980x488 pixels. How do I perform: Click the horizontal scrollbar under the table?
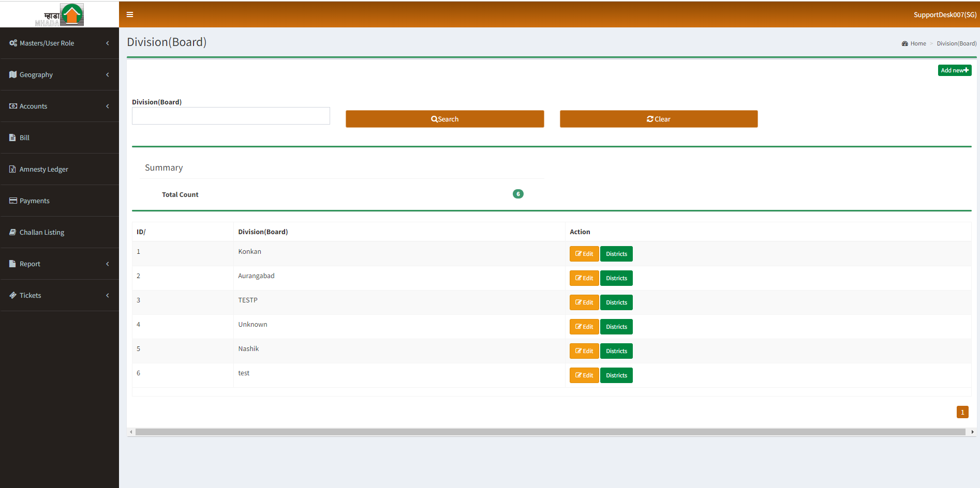pos(550,432)
